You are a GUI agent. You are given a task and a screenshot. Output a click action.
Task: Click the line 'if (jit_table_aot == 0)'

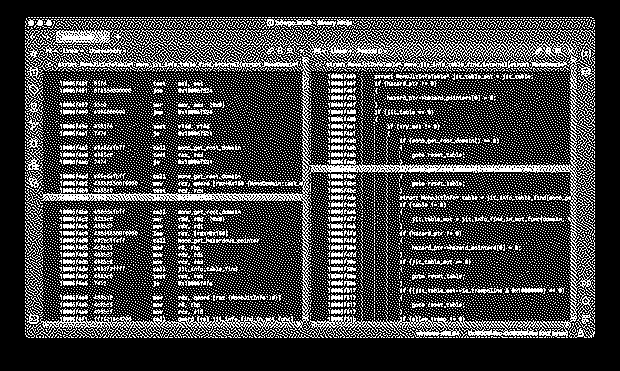pyautogui.click(x=435, y=262)
